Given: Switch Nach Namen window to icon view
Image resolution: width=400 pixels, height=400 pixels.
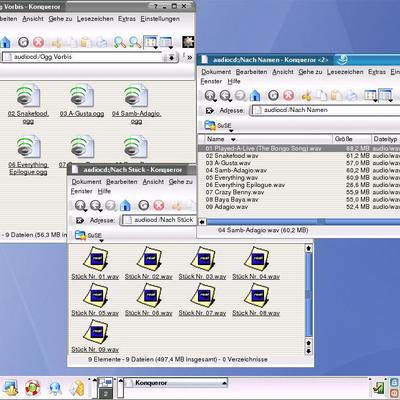Looking at the screenshot, I should [x=370, y=96].
